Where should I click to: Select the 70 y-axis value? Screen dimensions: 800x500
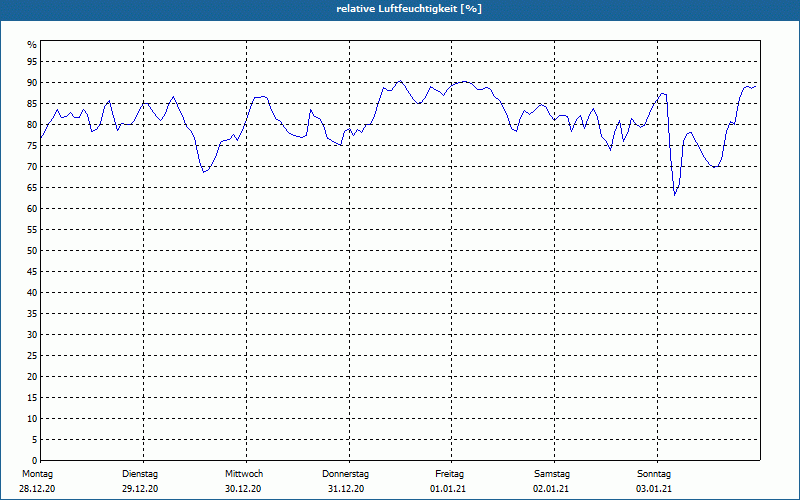coord(32,167)
